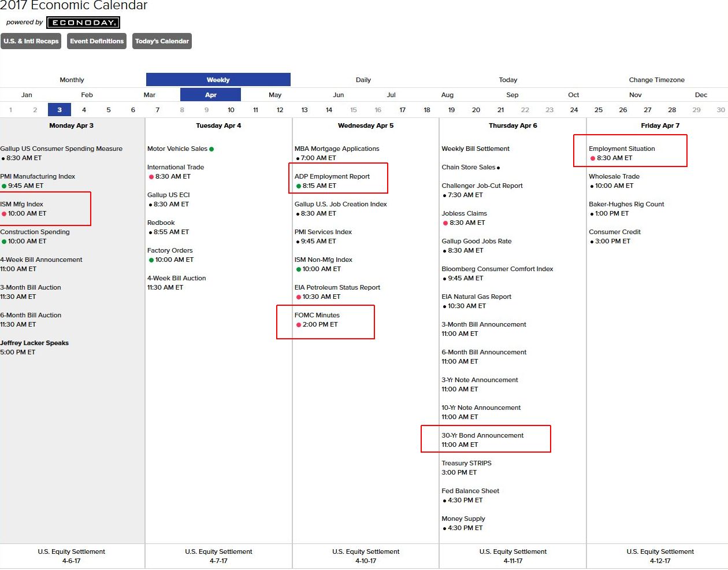Image resolution: width=728 pixels, height=570 pixels.
Task: View the International Trade event
Action: [x=176, y=167]
